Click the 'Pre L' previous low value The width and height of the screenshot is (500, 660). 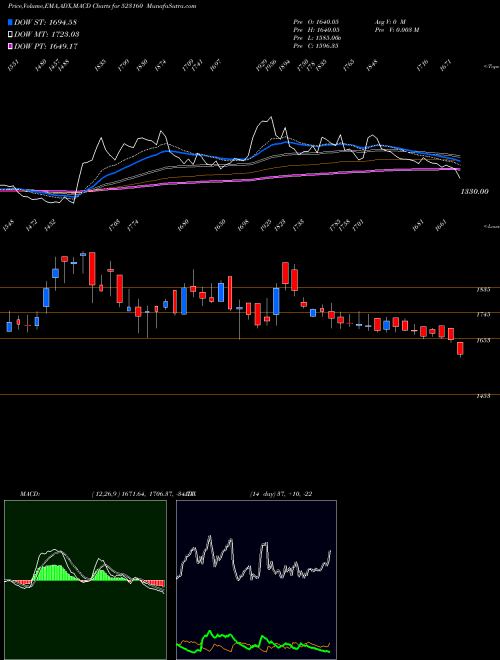[x=317, y=38]
